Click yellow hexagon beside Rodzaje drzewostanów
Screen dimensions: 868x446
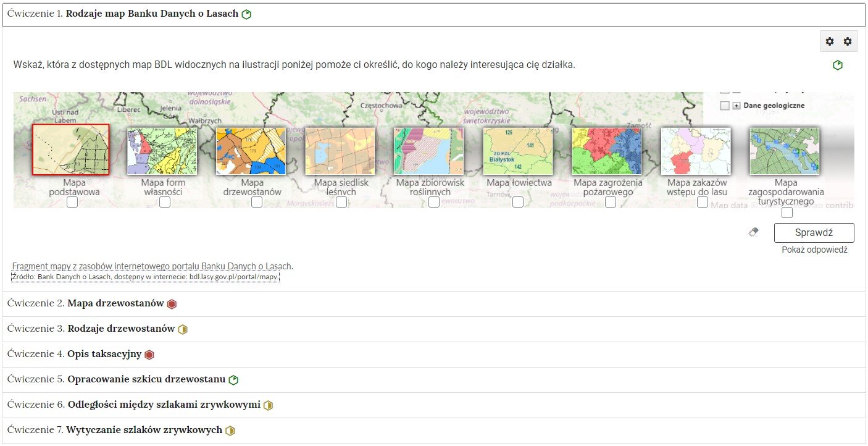pos(182,329)
